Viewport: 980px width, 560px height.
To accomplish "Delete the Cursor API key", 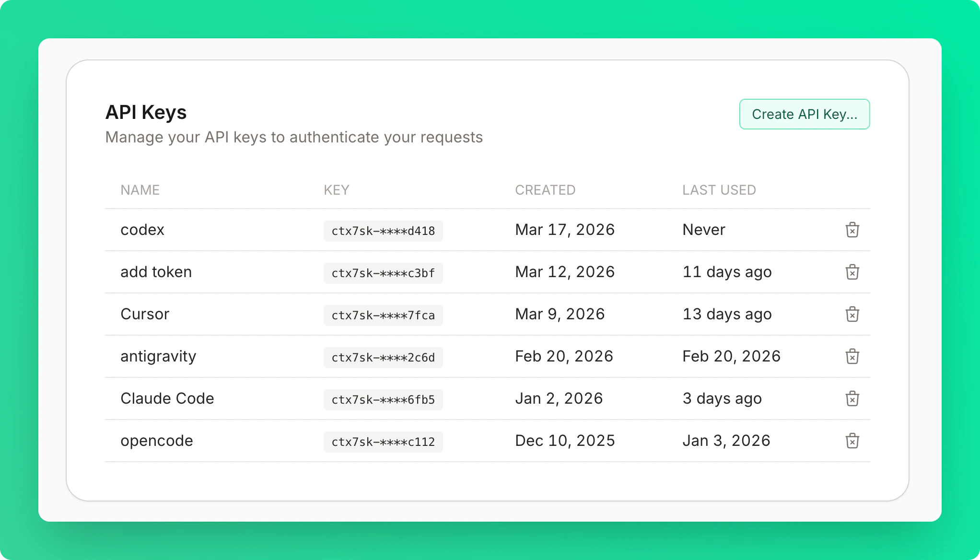I will coord(852,314).
